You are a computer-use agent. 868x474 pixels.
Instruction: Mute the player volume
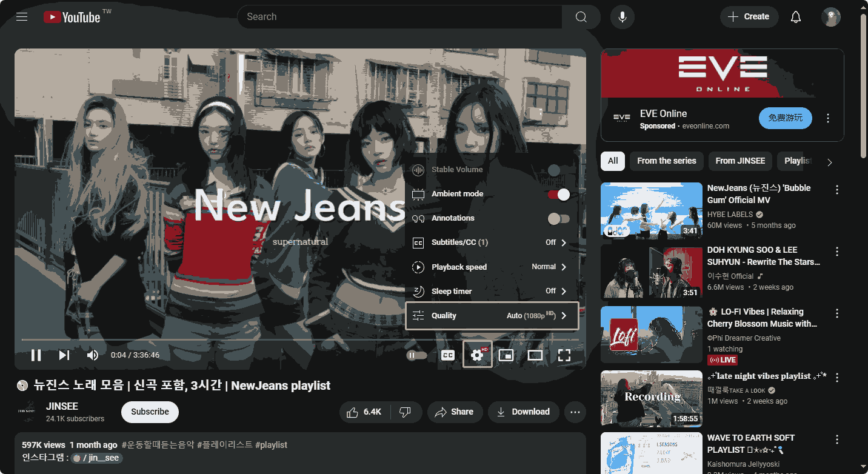coord(93,355)
